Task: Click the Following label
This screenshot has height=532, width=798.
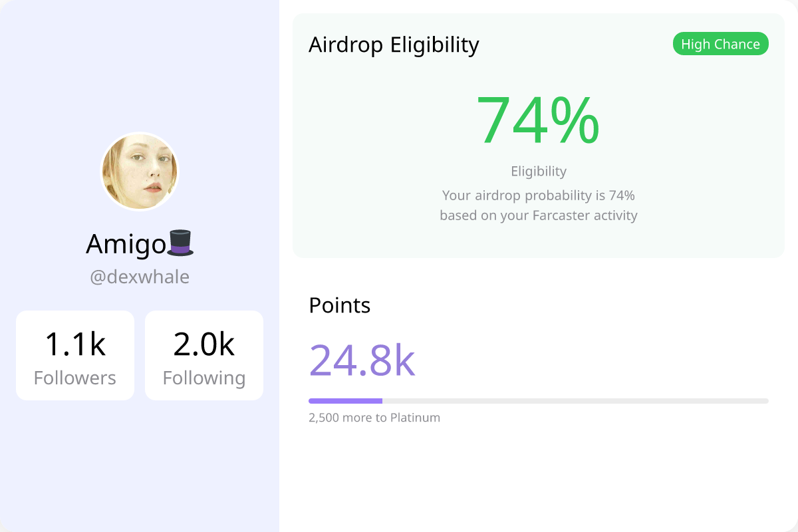Action: point(204,378)
